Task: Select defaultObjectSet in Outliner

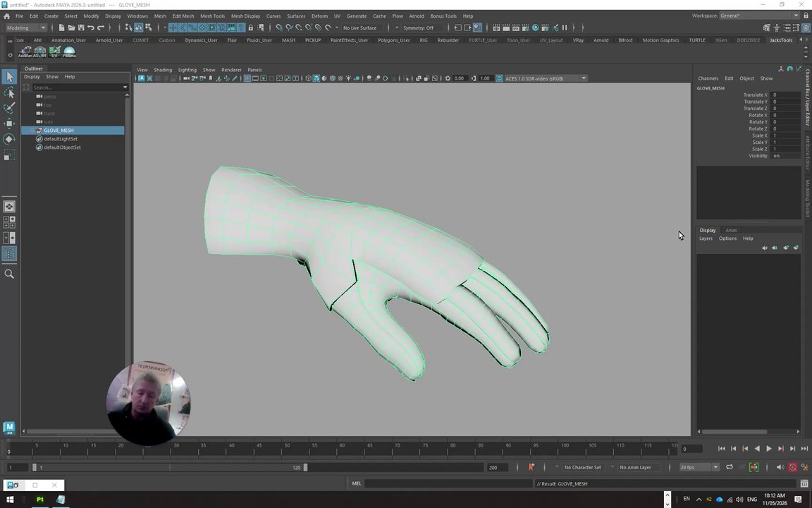Action: tap(62, 147)
